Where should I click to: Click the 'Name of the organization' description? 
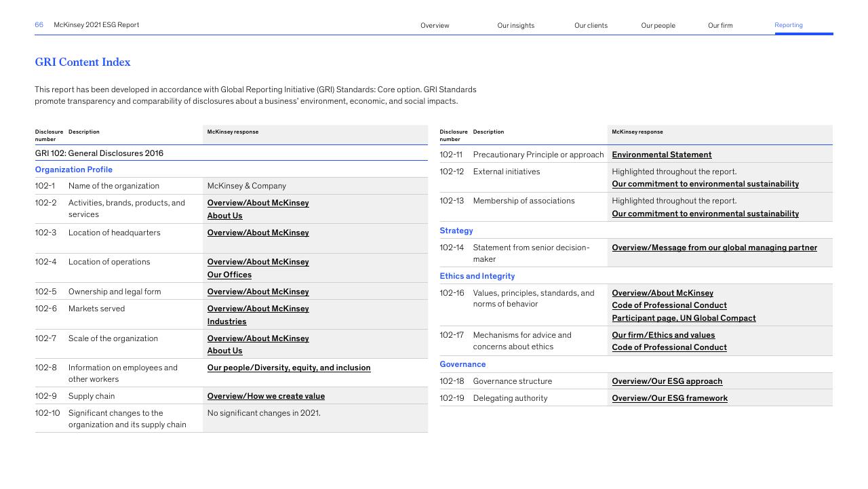(114, 186)
